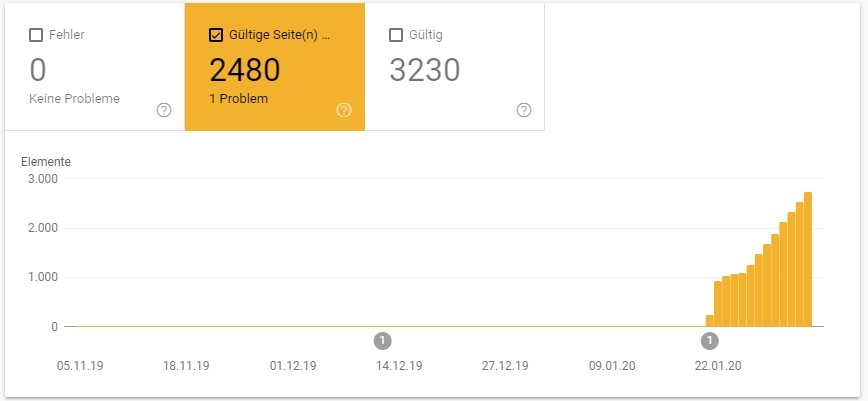Select the 2480 warnings count
The image size is (868, 401).
pyautogui.click(x=244, y=70)
